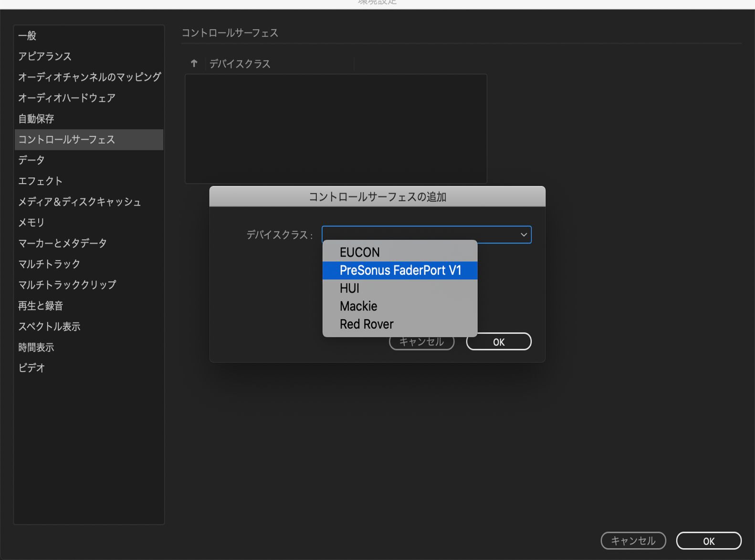The height and width of the screenshot is (560, 755).
Task: Open 自動保存 preferences
Action: coord(89,119)
